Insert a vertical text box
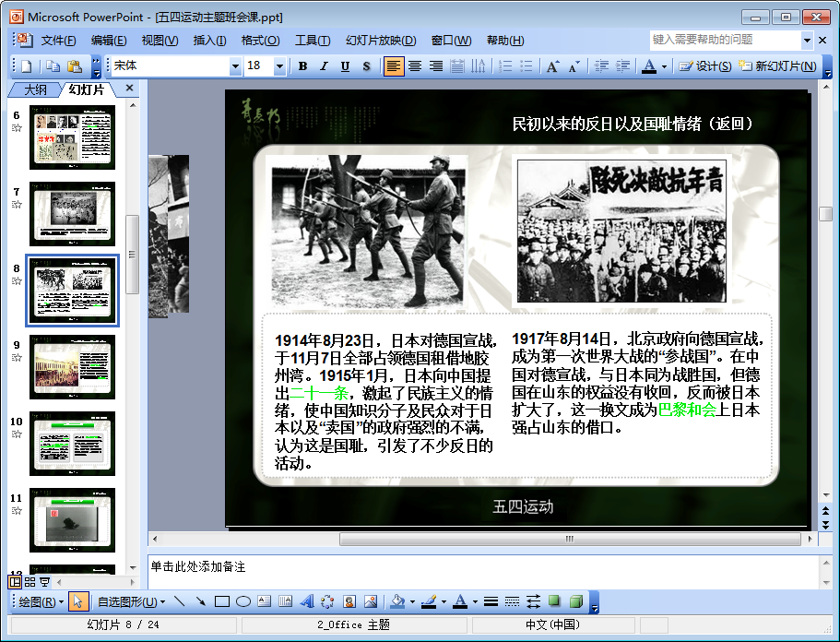 [x=286, y=601]
